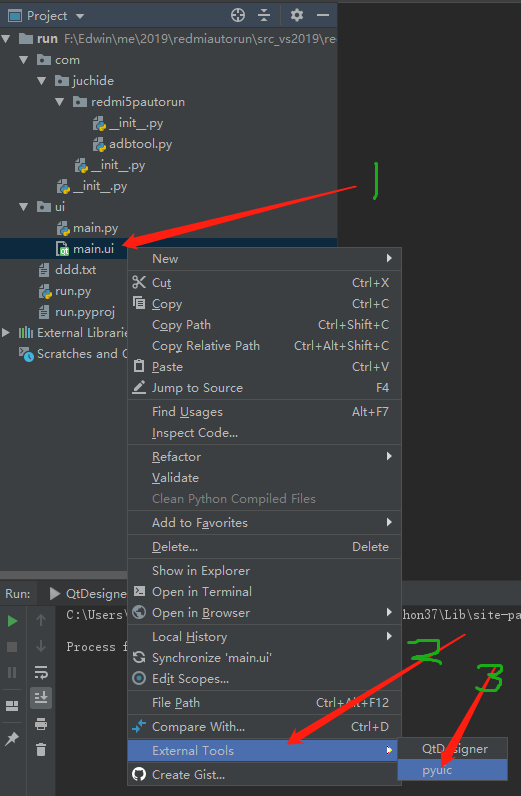Select __init__.py under redmi5pautorun

tap(128, 123)
